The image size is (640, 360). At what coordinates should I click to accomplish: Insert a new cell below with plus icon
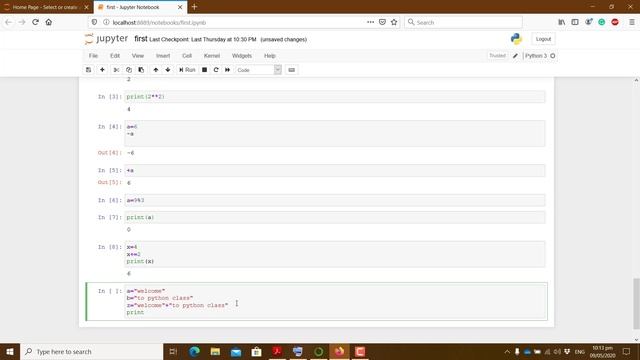(102, 70)
